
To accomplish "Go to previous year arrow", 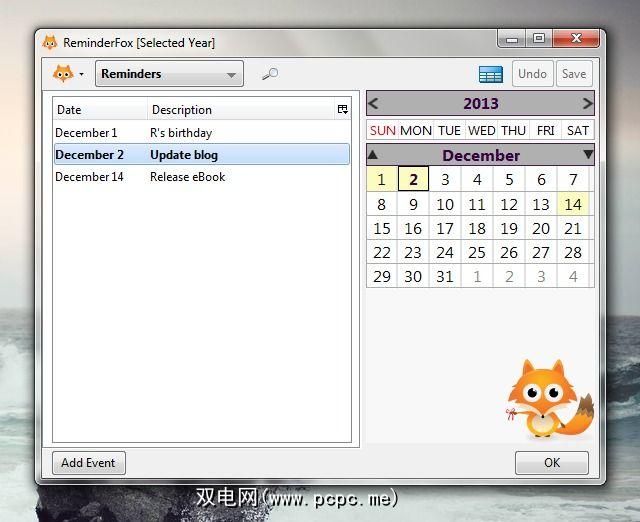I will [x=373, y=103].
